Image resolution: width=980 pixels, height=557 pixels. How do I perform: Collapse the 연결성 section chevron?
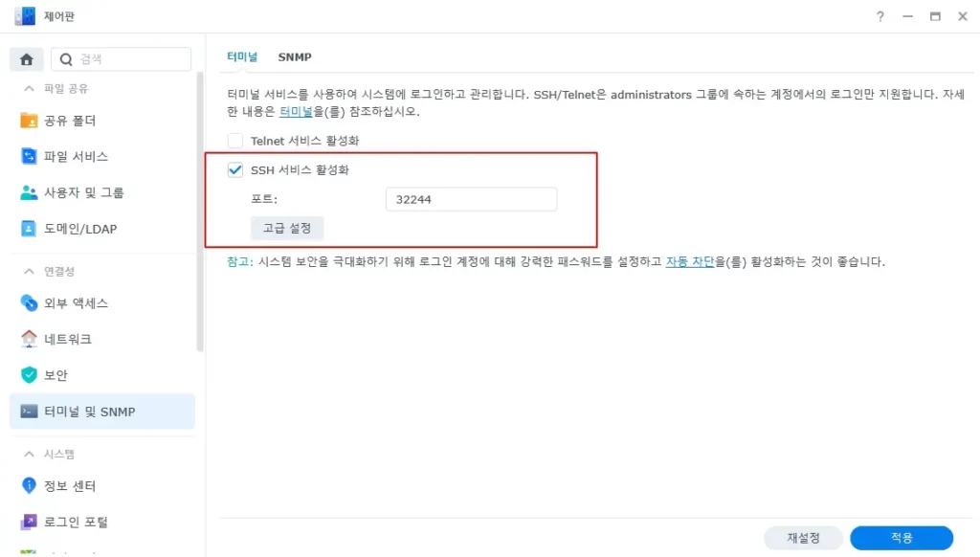29,271
